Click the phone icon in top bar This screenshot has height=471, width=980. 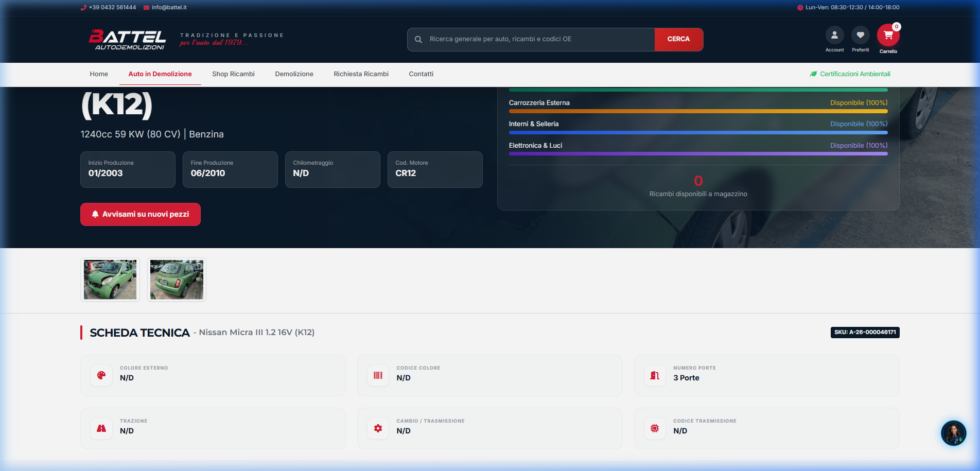coord(83,8)
